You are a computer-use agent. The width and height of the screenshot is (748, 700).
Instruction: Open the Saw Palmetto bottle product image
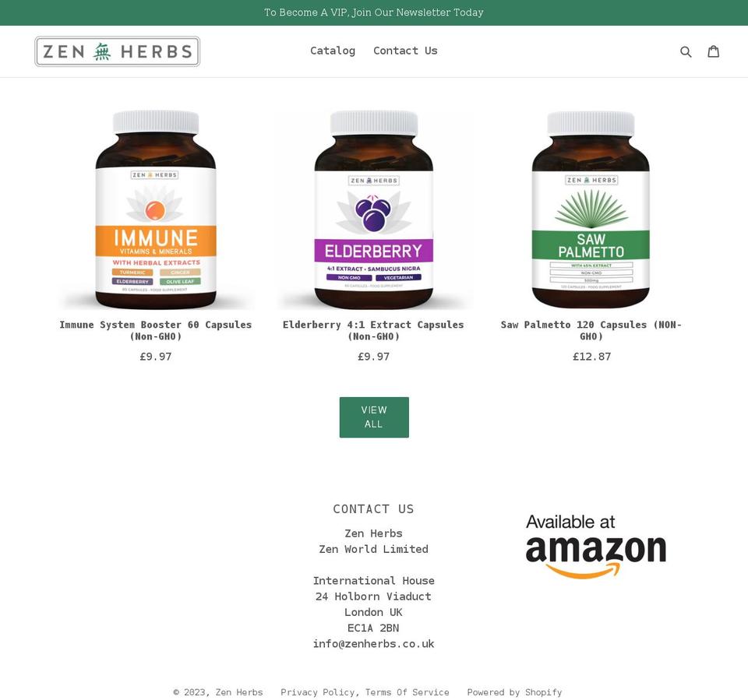(591, 209)
